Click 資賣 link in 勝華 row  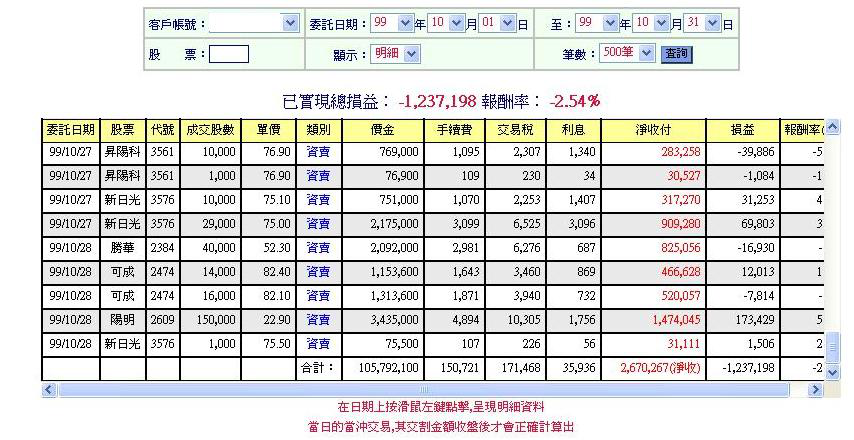318,248
